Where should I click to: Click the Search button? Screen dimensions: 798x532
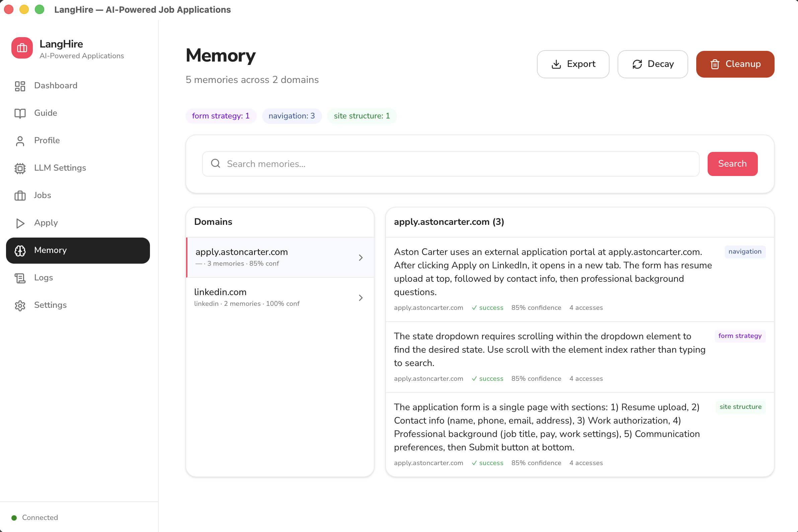[x=732, y=164]
